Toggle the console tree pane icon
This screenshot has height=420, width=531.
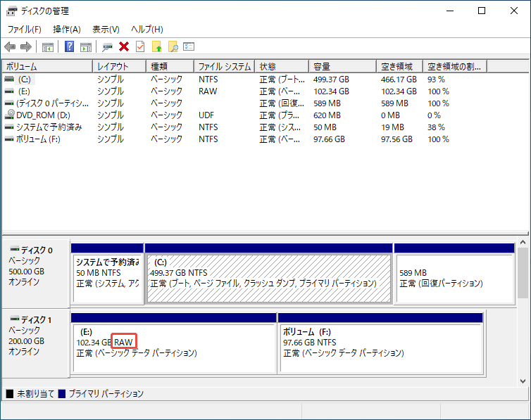47,47
